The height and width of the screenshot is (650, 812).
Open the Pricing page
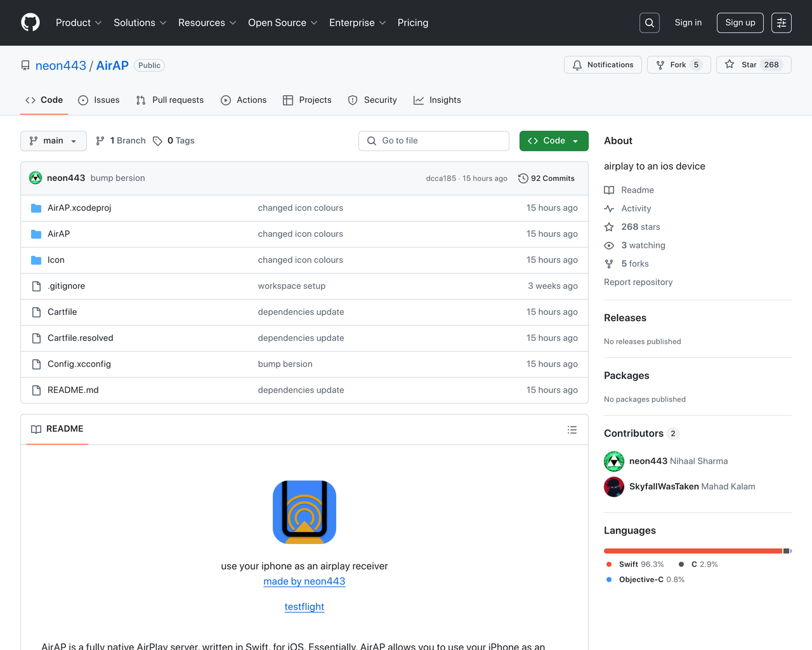coord(413,23)
